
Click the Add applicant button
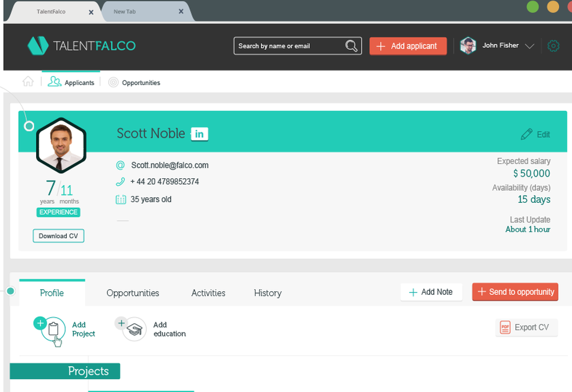(408, 46)
